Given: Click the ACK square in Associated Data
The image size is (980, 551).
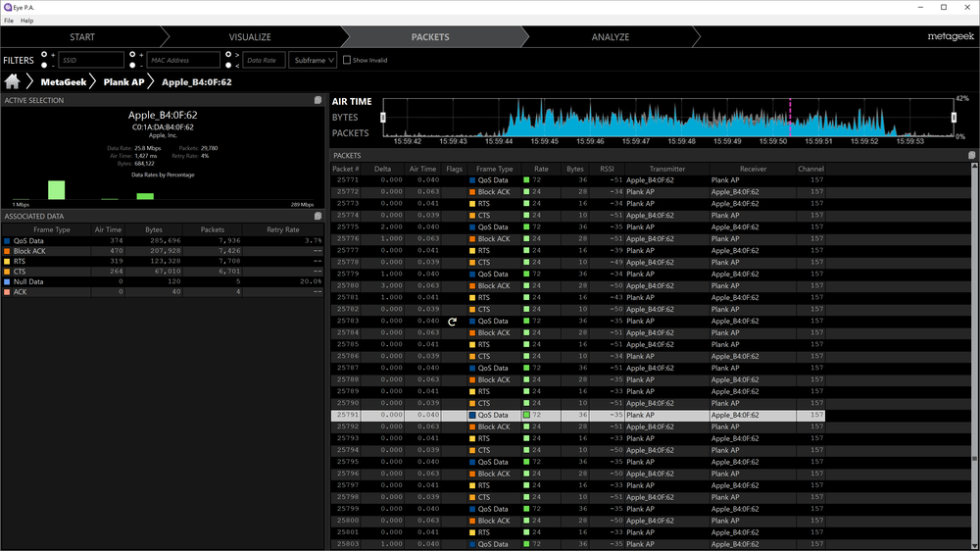Looking at the screenshot, I should click(7, 292).
